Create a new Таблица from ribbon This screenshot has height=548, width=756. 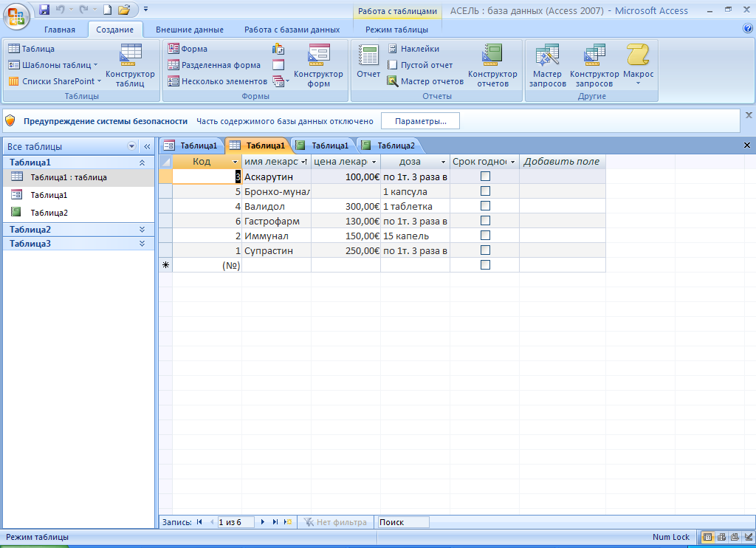click(32, 49)
